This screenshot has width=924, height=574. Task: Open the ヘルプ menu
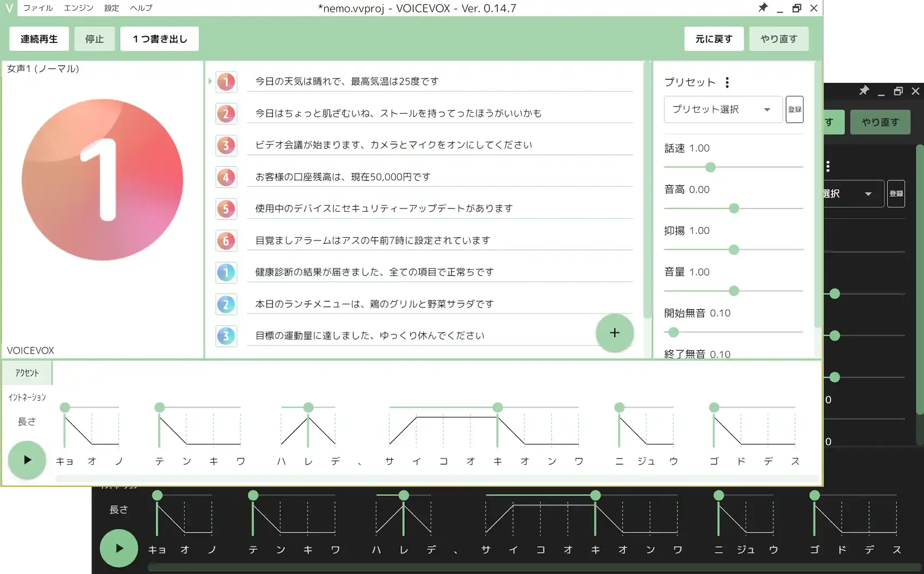click(141, 8)
